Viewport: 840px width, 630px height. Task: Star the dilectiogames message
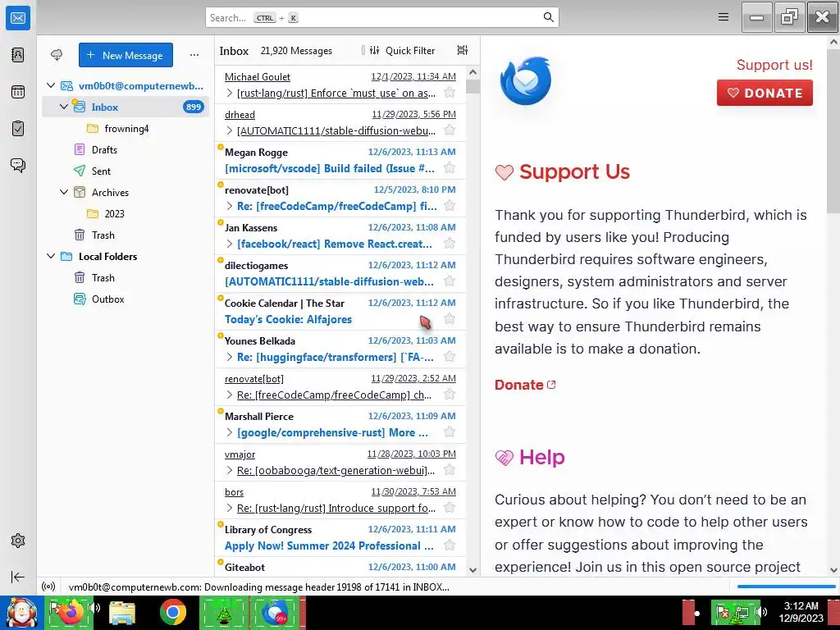pos(450,281)
